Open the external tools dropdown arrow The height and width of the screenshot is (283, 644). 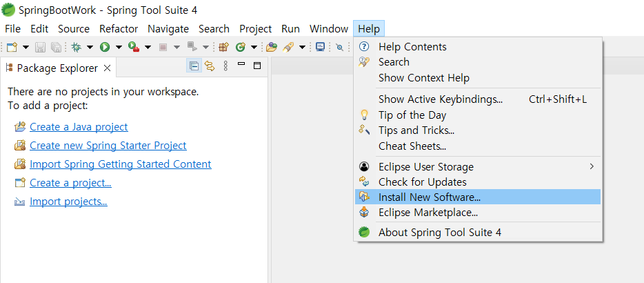click(x=148, y=48)
